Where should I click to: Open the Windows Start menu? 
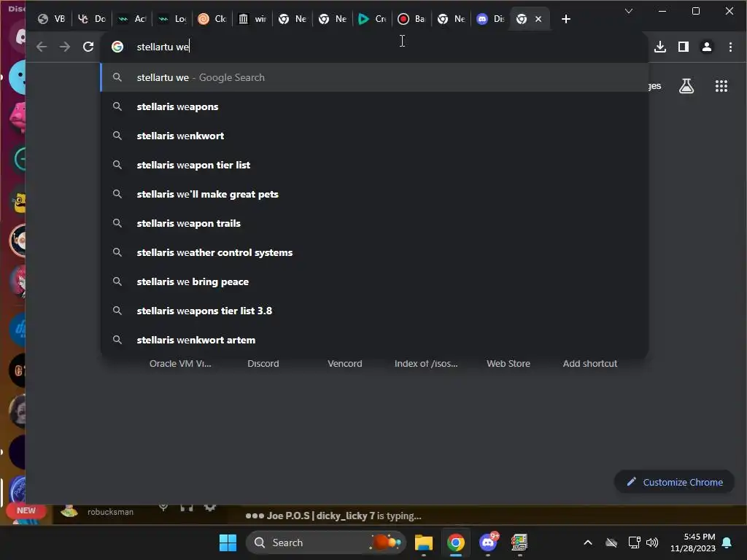(x=228, y=542)
